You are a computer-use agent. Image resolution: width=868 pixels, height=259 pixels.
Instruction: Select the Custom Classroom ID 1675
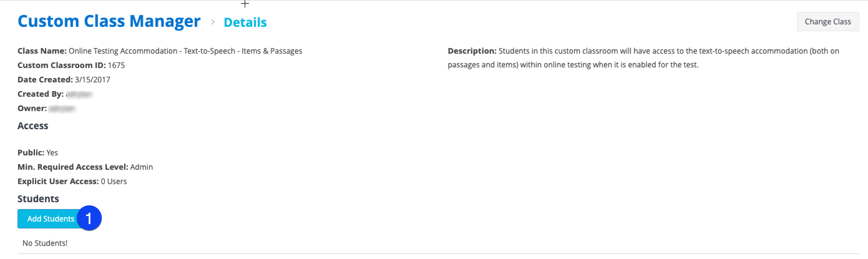click(116, 65)
